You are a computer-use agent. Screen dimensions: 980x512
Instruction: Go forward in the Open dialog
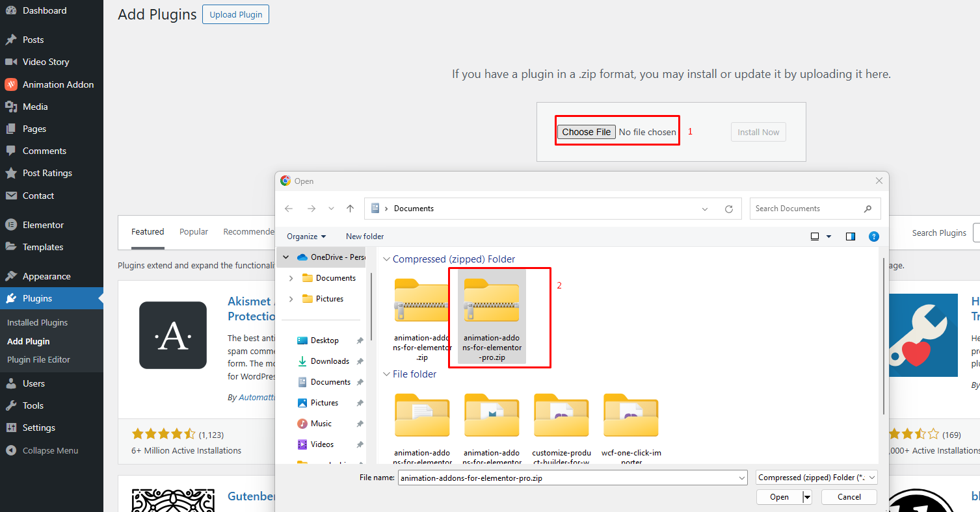(311, 209)
